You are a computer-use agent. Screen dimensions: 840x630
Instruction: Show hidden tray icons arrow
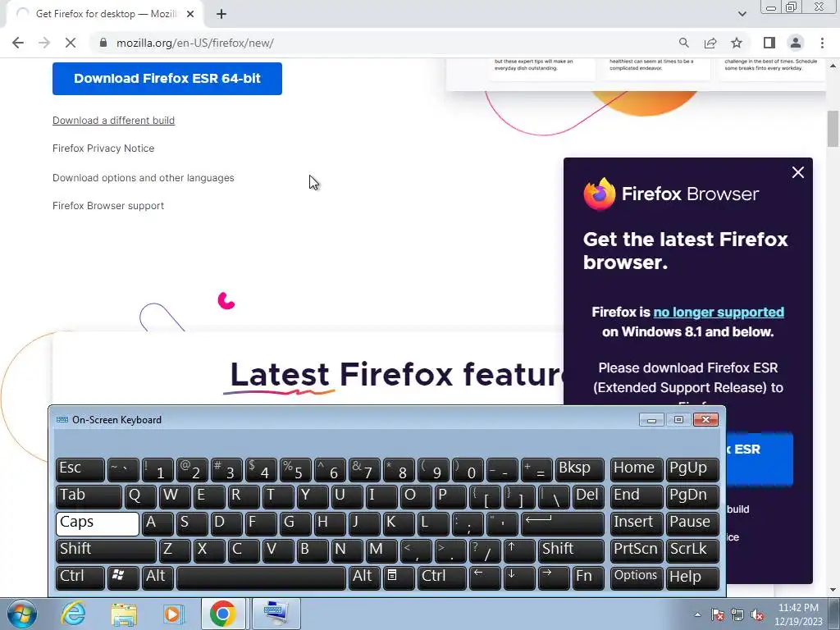[697, 614]
